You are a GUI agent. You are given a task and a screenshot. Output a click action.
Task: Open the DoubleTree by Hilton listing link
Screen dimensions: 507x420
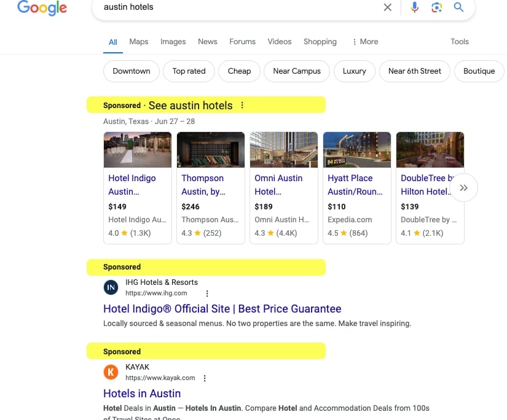pos(425,185)
